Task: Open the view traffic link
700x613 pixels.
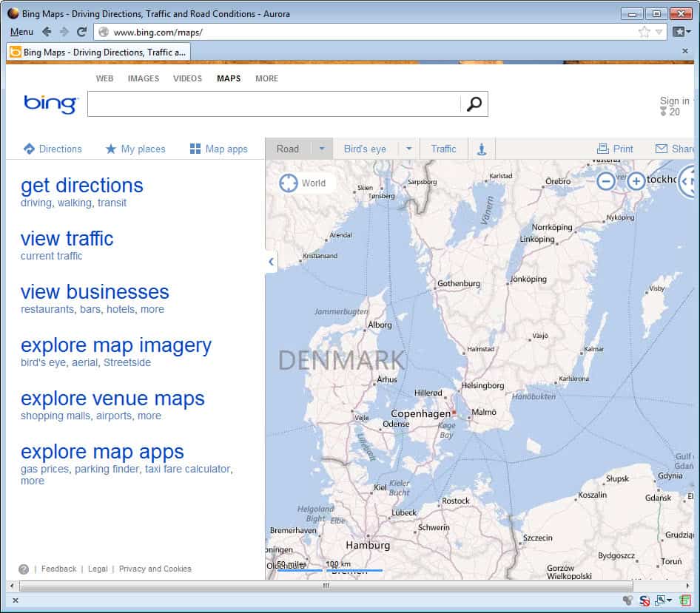Action: (67, 238)
